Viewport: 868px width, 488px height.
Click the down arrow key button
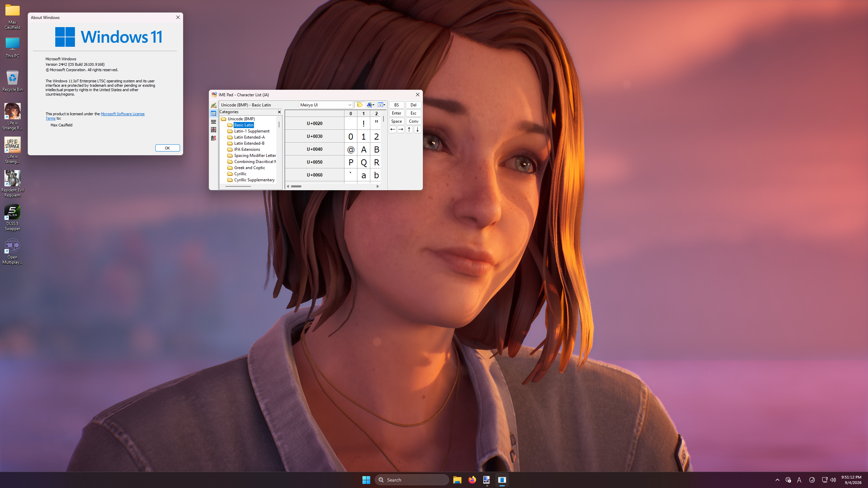click(417, 129)
